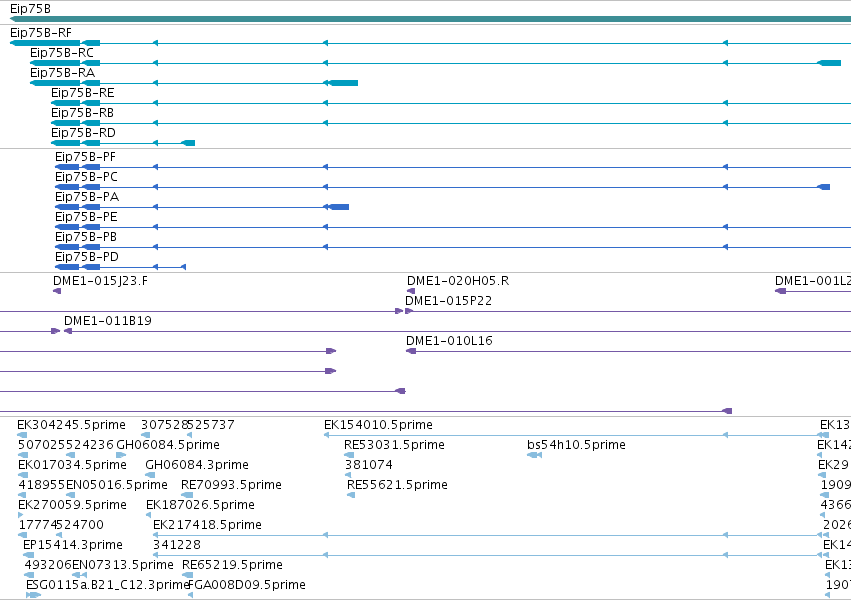Select the EK217418.5prime EST label
851x600 pixels.
(207, 525)
